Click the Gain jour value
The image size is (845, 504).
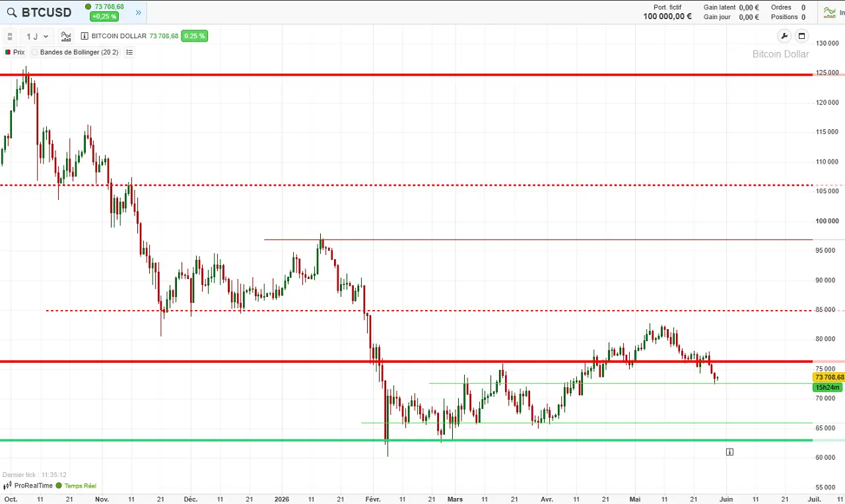[749, 17]
